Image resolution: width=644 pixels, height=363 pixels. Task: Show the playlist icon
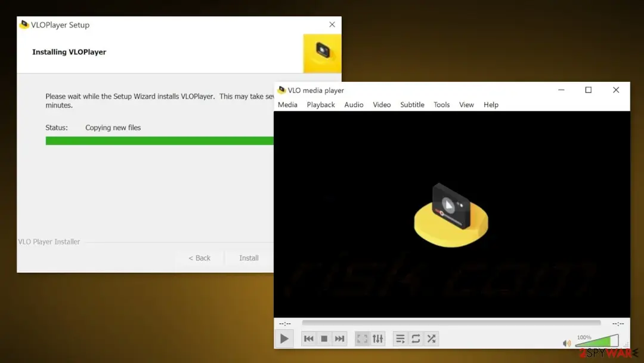tap(400, 339)
